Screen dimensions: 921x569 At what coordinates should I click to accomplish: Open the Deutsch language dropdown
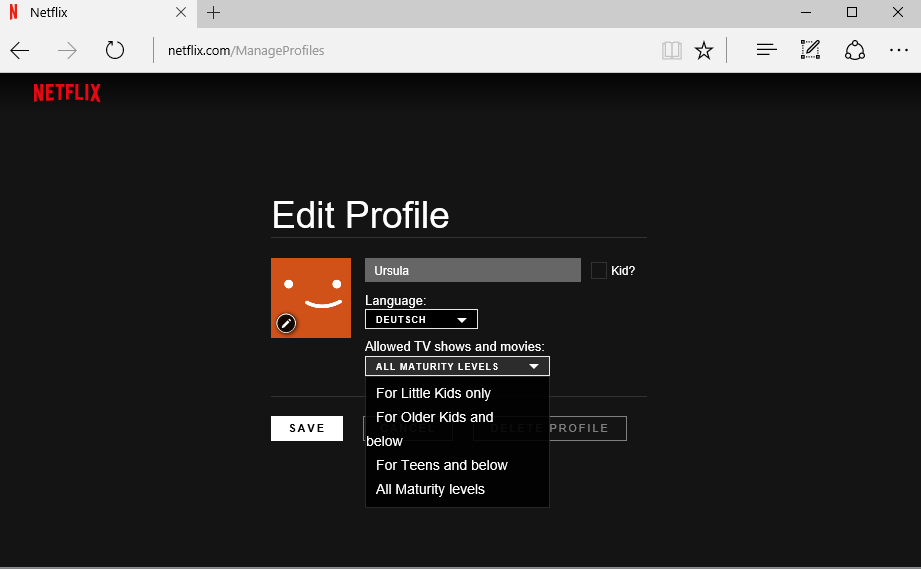point(421,320)
